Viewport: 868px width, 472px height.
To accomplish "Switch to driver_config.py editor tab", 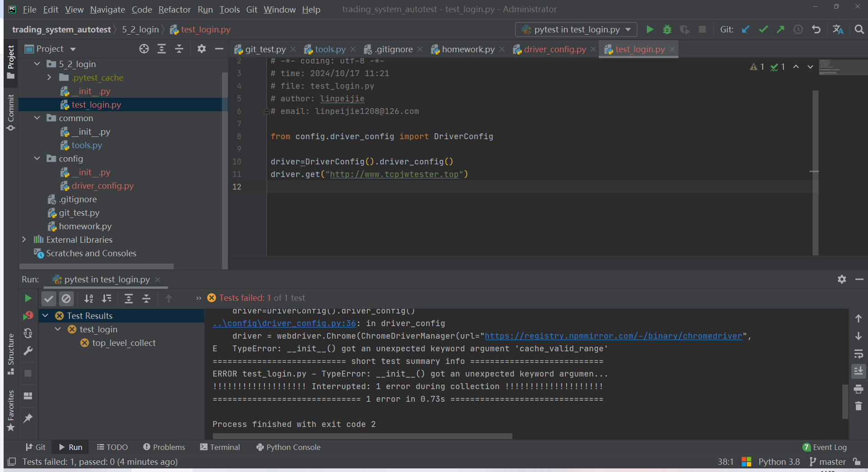I will click(x=555, y=50).
